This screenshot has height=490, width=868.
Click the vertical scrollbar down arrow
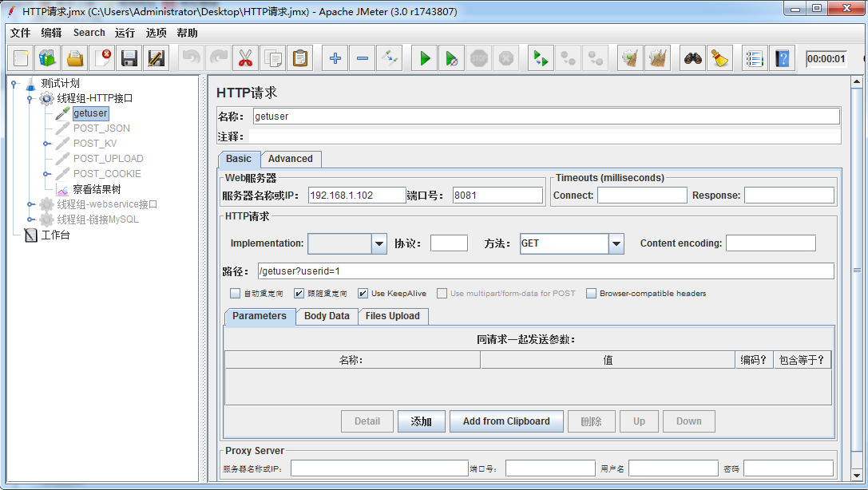click(x=857, y=475)
